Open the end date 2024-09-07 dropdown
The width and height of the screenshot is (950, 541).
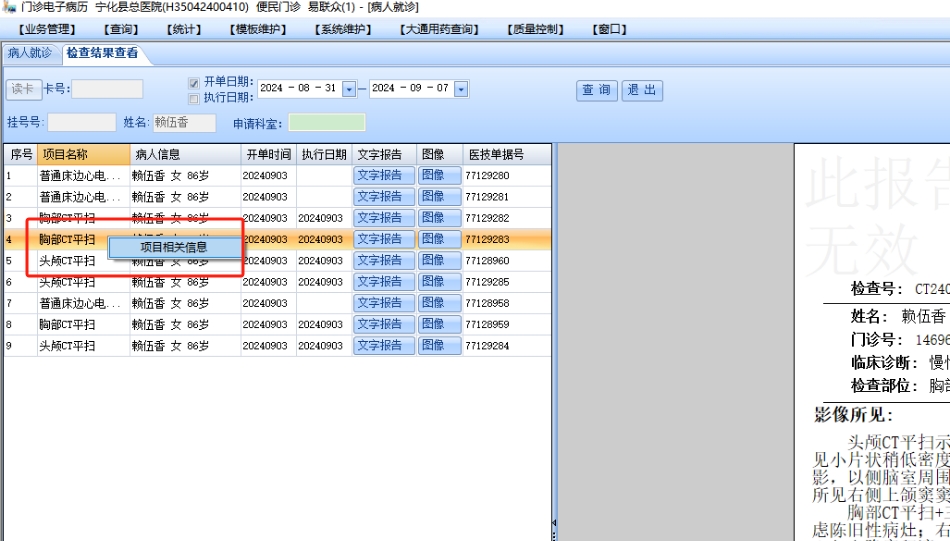(x=460, y=89)
